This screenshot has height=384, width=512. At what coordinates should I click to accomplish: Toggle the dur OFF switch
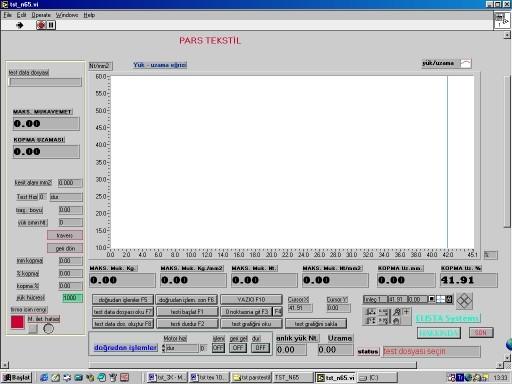click(260, 348)
